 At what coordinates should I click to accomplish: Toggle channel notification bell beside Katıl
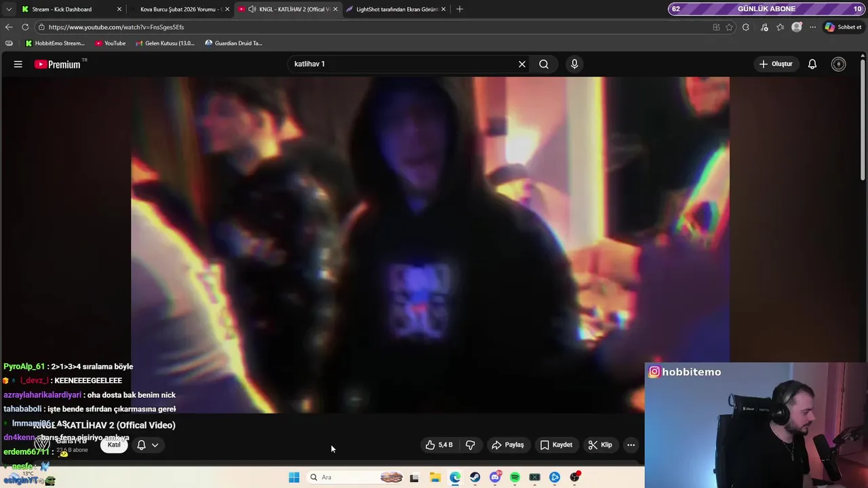click(x=141, y=445)
